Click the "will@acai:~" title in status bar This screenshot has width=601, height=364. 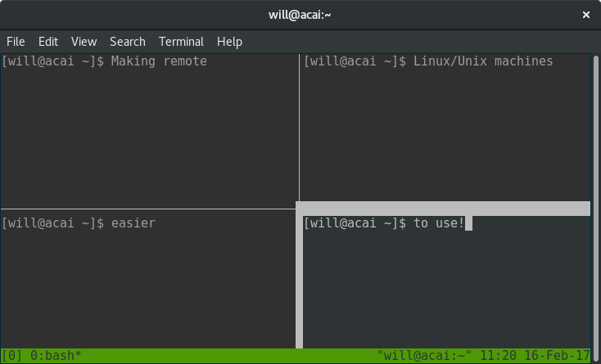point(425,356)
